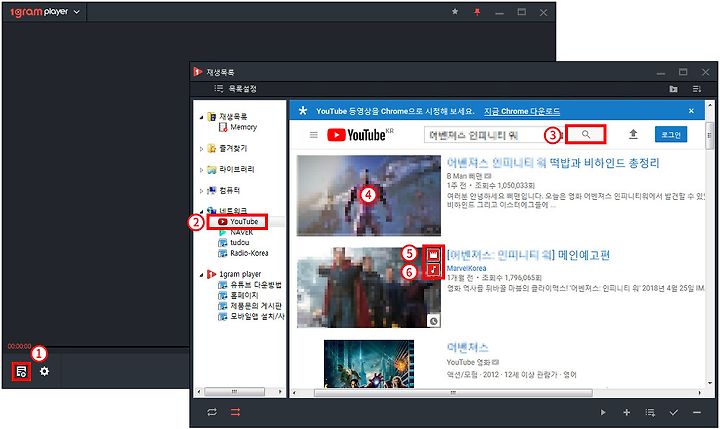Click watch later clock on trailer thumbnail
The height and width of the screenshot is (429, 720).
pyautogui.click(x=433, y=321)
